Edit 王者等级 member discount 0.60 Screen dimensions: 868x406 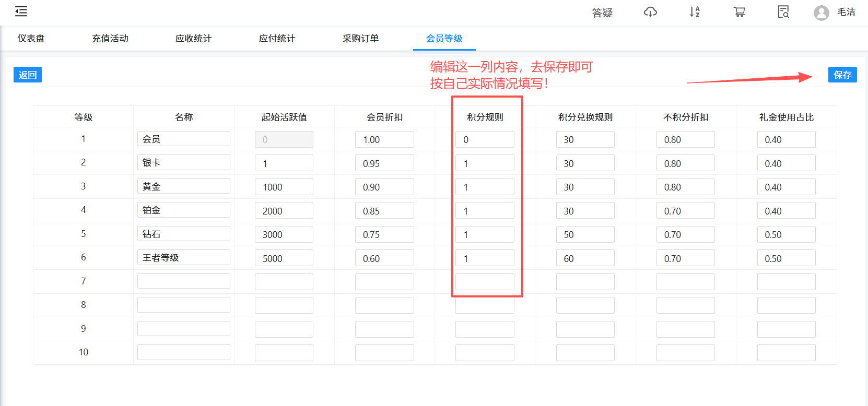[x=384, y=258]
